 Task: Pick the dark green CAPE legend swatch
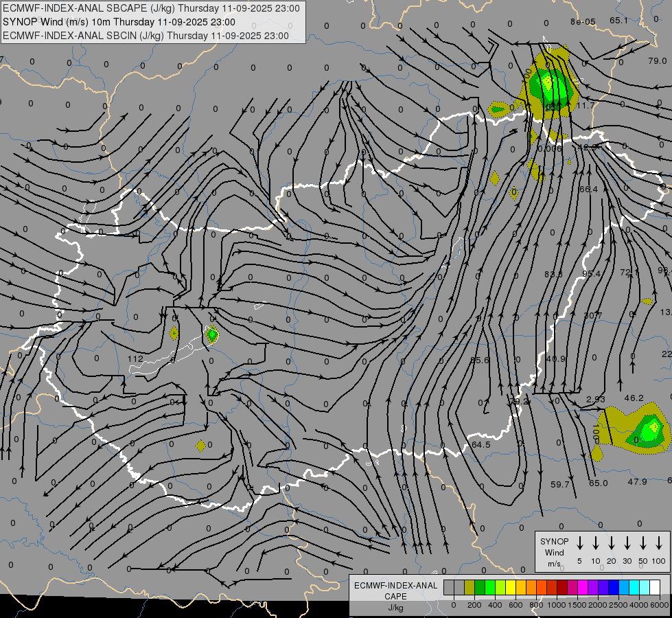click(x=480, y=588)
